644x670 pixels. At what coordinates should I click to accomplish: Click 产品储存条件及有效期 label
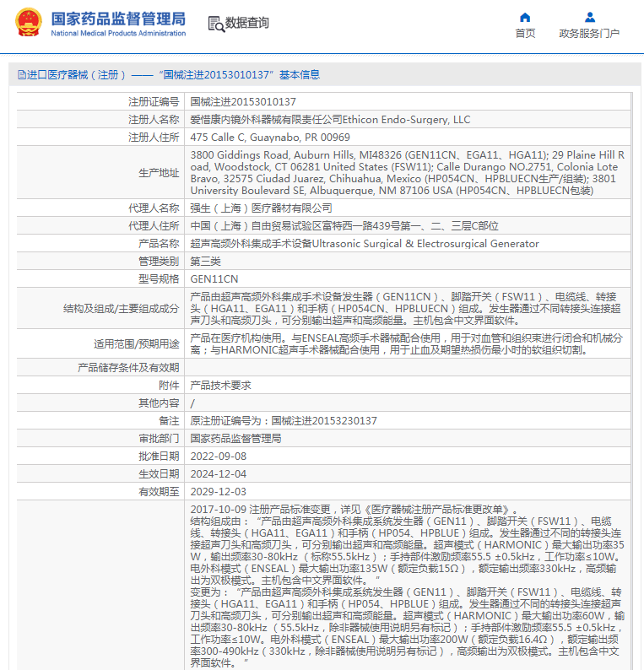click(x=128, y=367)
